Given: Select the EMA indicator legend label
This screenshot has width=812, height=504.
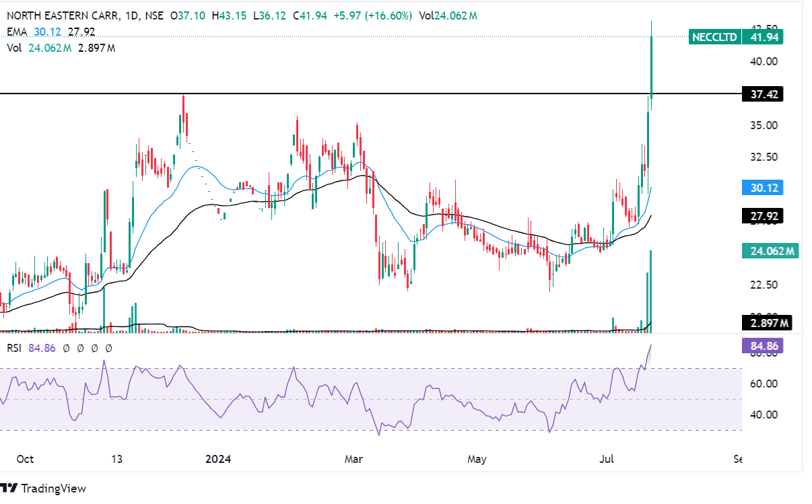Looking at the screenshot, I should point(15,32).
